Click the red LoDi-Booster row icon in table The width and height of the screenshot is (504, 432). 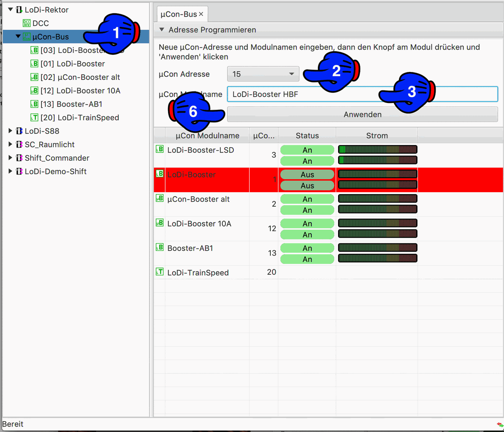click(159, 174)
